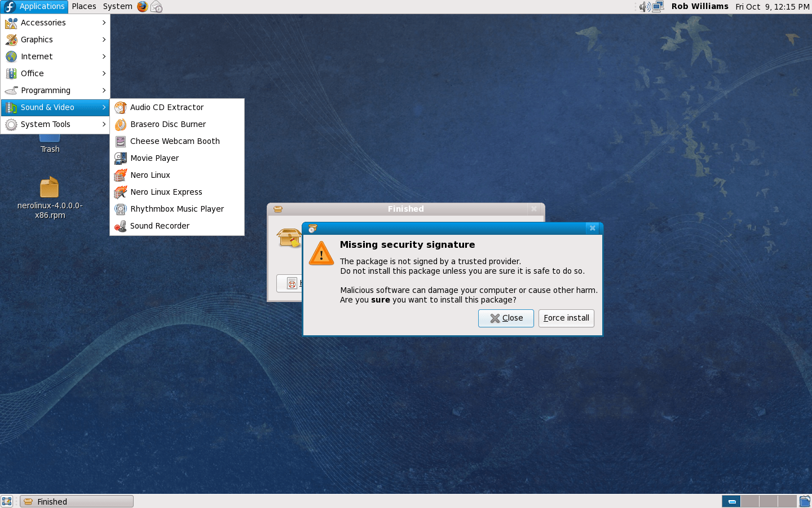The width and height of the screenshot is (812, 508).
Task: Expand the Programming submenu arrow
Action: [x=104, y=90]
